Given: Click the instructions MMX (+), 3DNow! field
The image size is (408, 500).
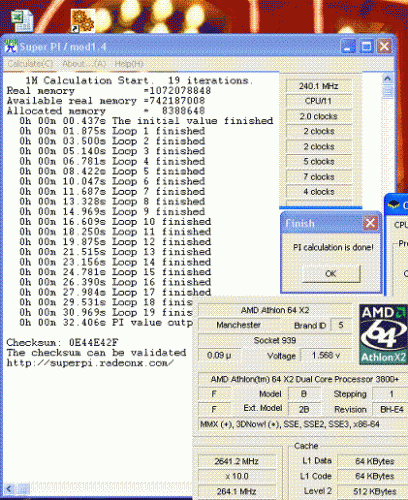Looking at the screenshot, I should pyautogui.click(x=303, y=424).
